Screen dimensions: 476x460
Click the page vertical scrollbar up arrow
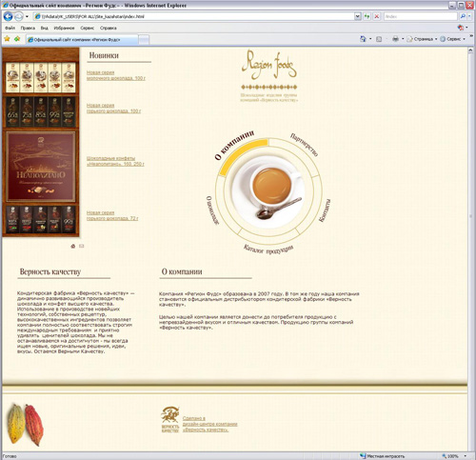(x=470, y=50)
